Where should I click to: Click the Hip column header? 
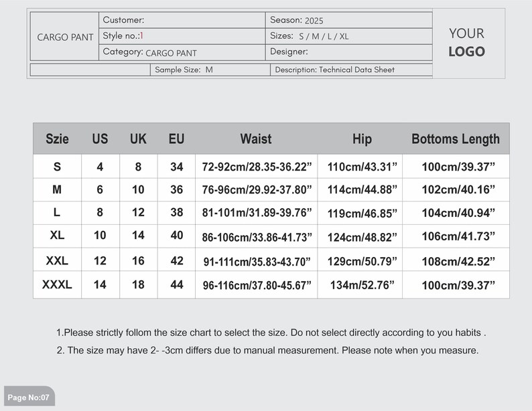(362, 139)
